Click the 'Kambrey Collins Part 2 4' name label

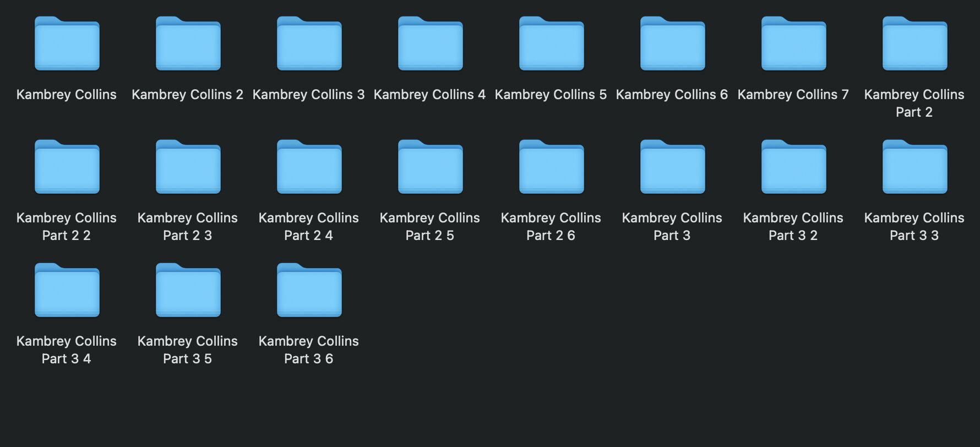coord(309,227)
